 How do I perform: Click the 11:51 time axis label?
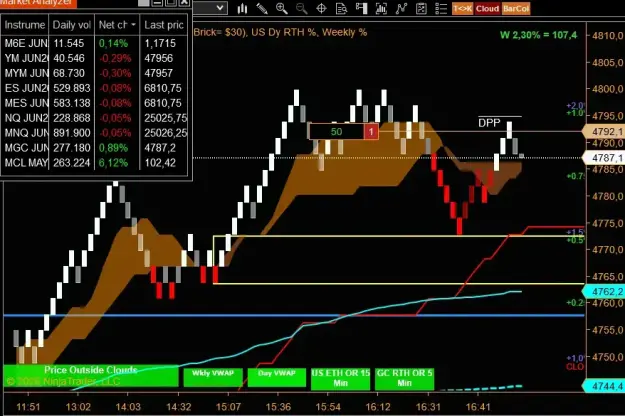click(x=28, y=407)
